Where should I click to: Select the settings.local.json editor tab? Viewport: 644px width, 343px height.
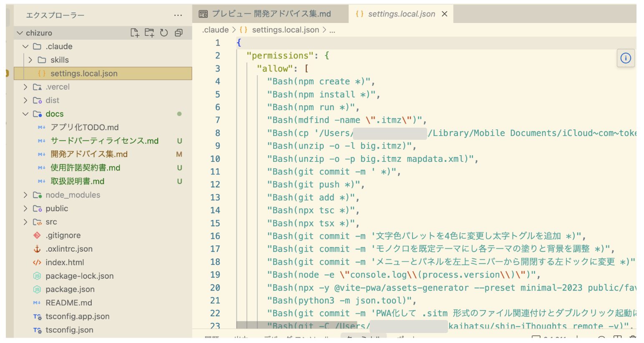[x=401, y=14]
